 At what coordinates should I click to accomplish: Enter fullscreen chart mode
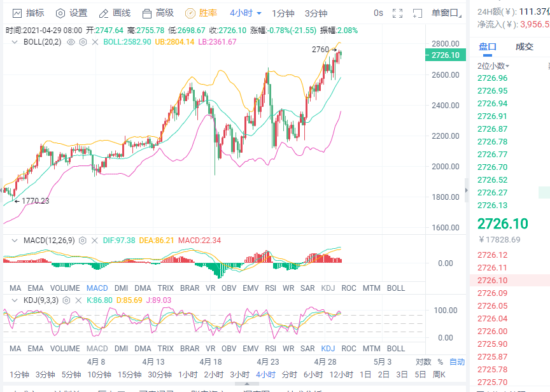coord(398,13)
